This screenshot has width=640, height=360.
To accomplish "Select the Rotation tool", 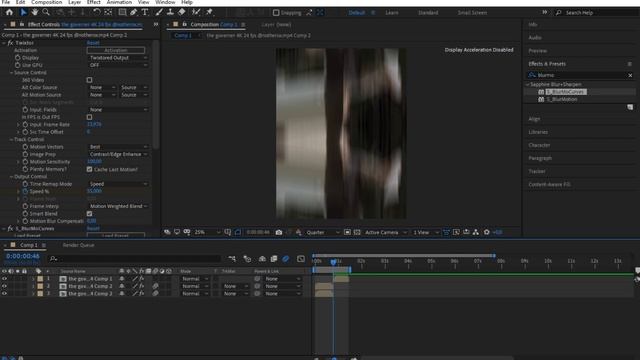I will (97, 12).
